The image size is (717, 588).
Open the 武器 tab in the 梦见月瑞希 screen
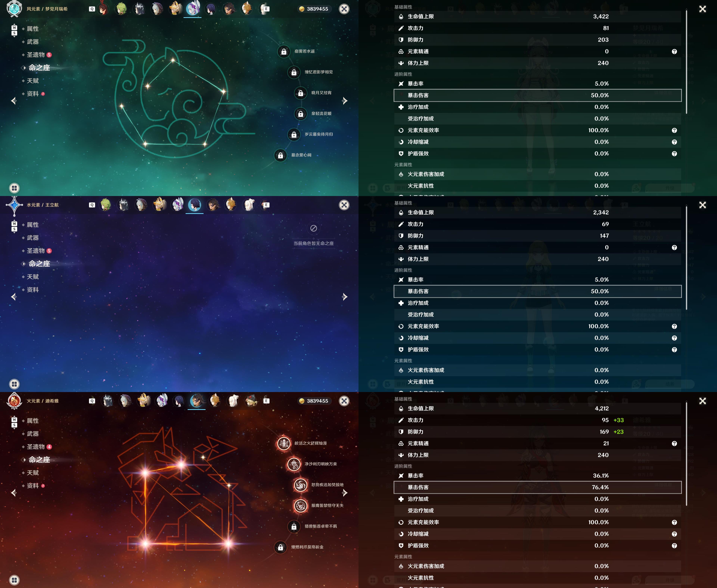tap(32, 42)
